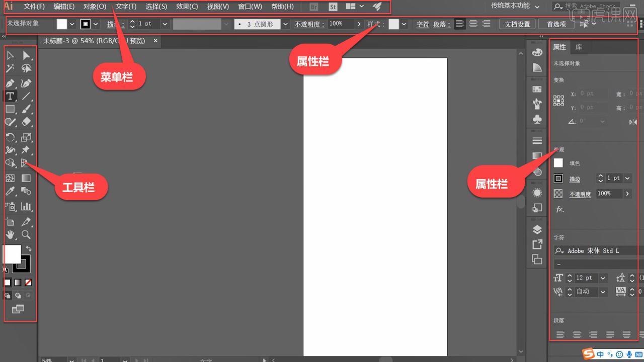
Task: Open the Layers panel icon
Action: tap(537, 230)
